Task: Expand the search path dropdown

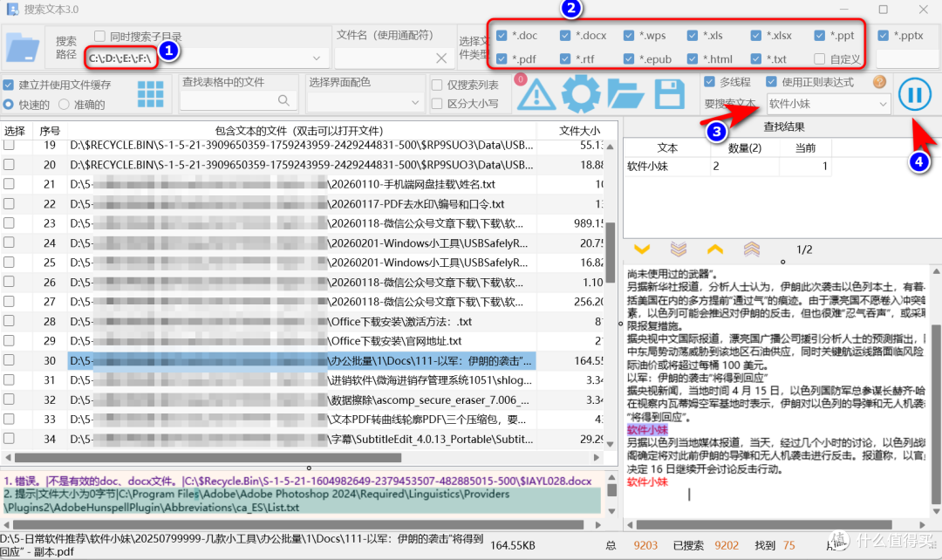Action: coord(317,58)
